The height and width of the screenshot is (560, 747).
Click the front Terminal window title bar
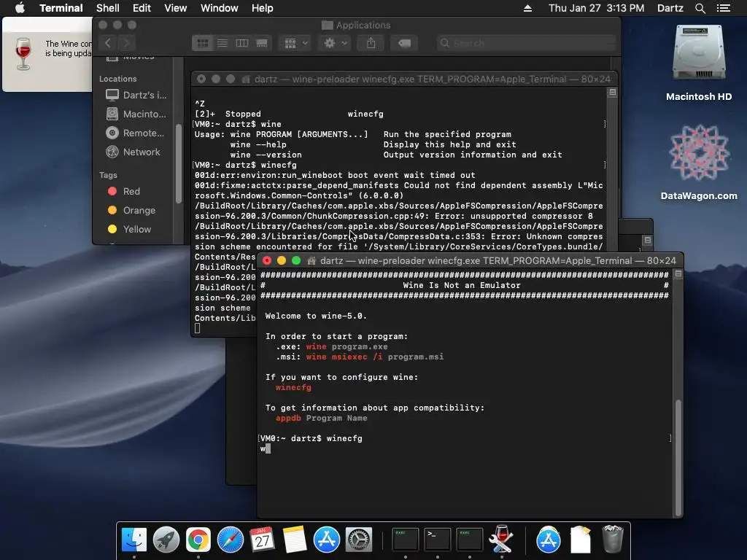(x=470, y=260)
